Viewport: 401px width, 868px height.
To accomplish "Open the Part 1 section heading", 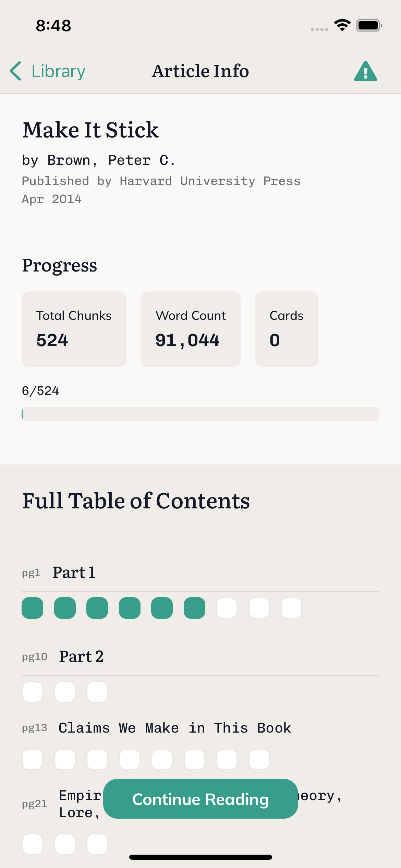I will coord(74,572).
